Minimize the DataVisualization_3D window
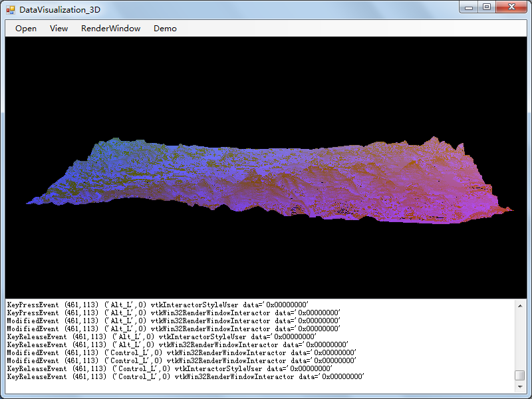Image resolution: width=532 pixels, height=399 pixels. [469, 7]
